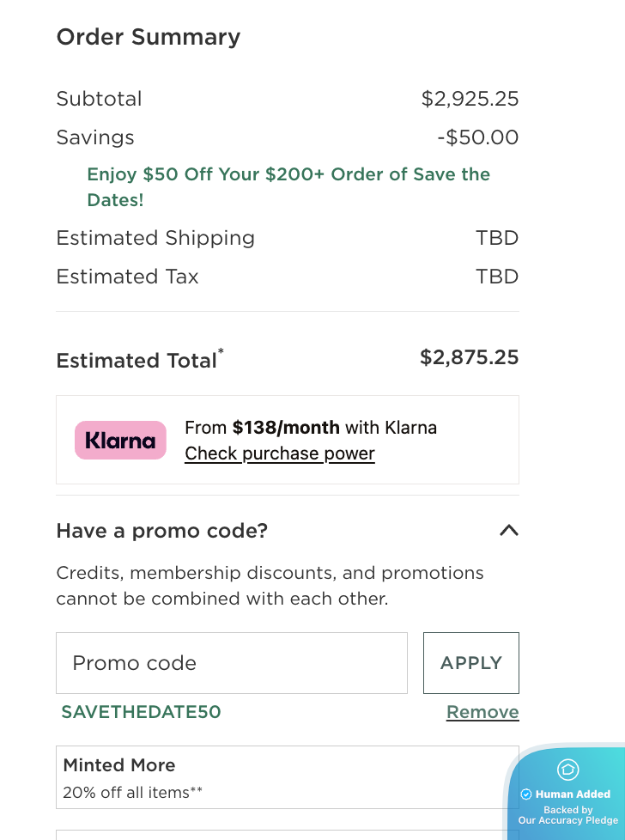Image resolution: width=625 pixels, height=840 pixels.
Task: Click the "From $138/month with Klarna" text
Action: [x=311, y=428]
